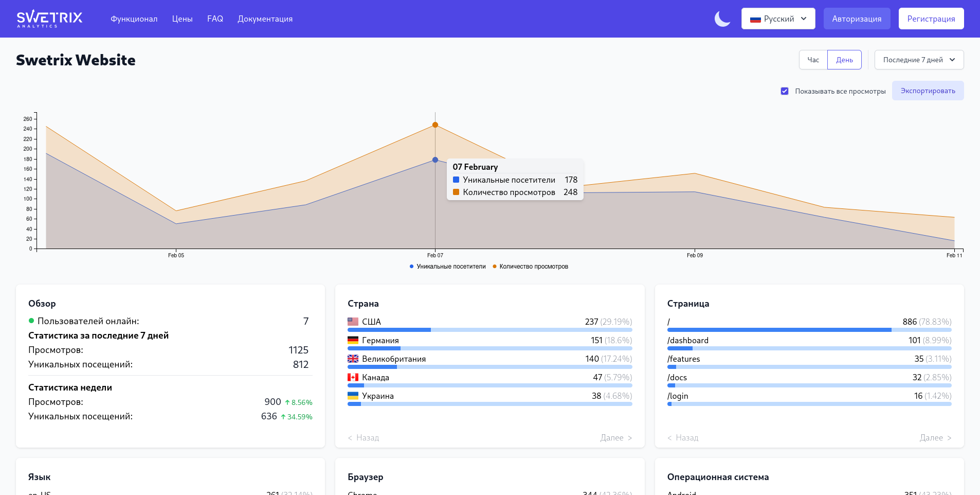Click Далее in the Страна panel

pyautogui.click(x=616, y=437)
